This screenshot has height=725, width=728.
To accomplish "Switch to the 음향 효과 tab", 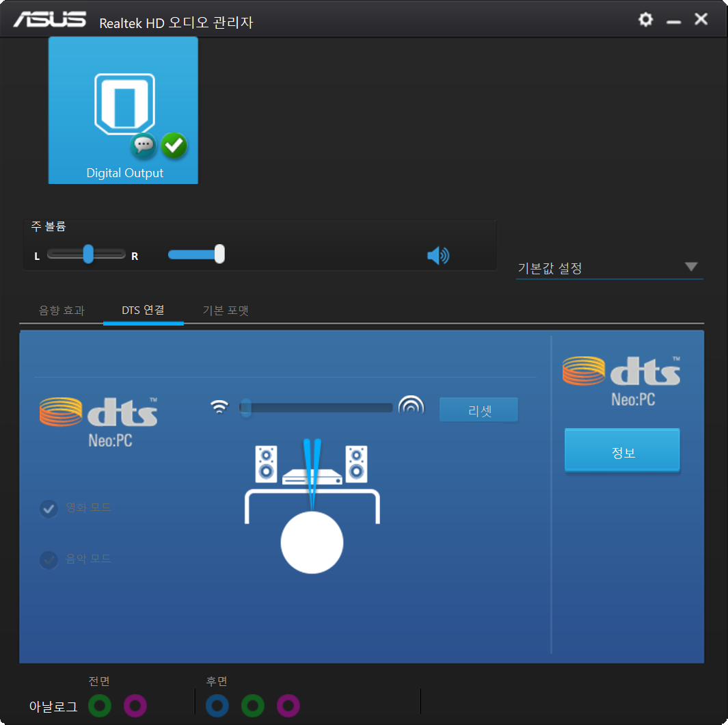I will tap(62, 311).
